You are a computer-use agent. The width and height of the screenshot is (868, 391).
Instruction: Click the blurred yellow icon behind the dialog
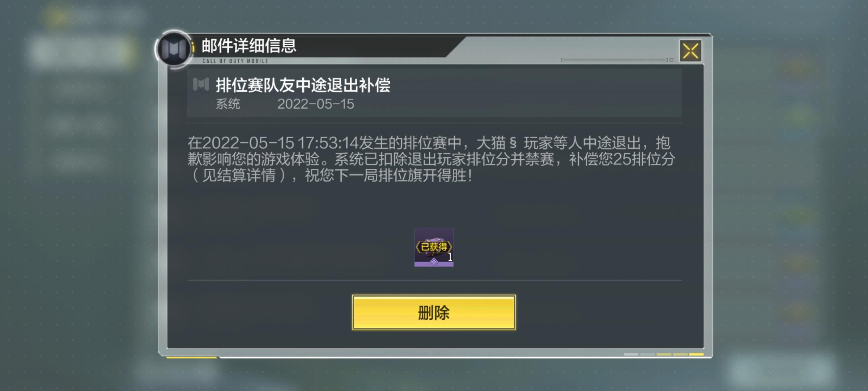[x=57, y=16]
